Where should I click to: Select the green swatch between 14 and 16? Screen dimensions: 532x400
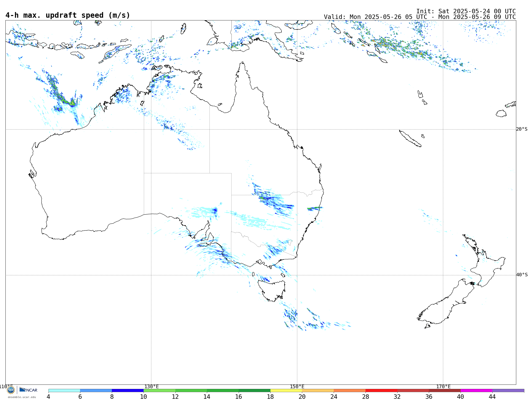[223, 391]
